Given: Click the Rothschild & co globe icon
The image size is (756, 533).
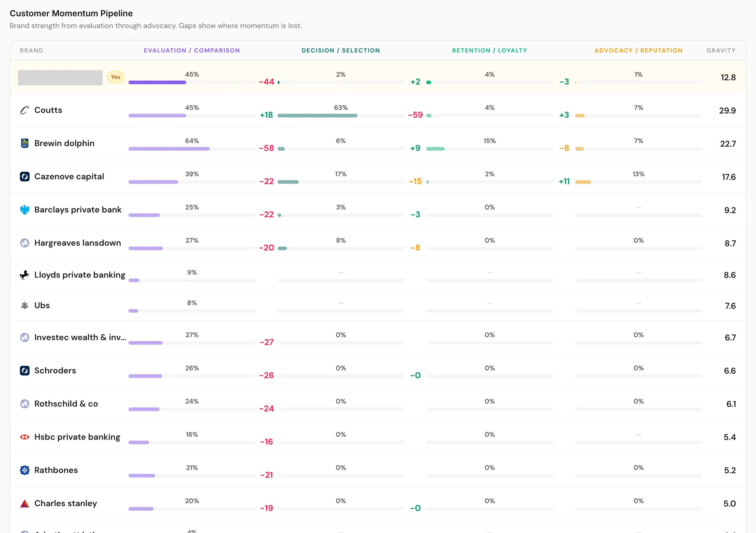Looking at the screenshot, I should (x=25, y=404).
